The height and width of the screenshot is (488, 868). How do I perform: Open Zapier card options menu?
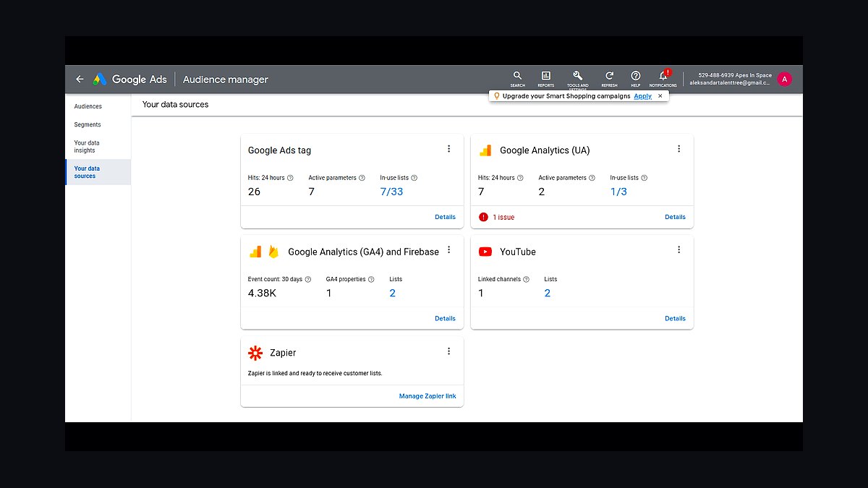pyautogui.click(x=448, y=351)
